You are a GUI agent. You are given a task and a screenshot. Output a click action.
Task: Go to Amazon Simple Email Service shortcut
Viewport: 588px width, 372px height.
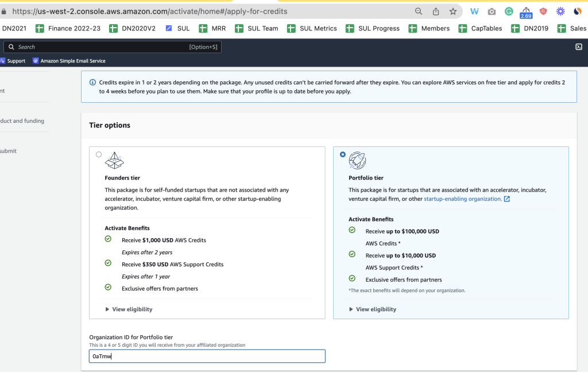pyautogui.click(x=69, y=61)
